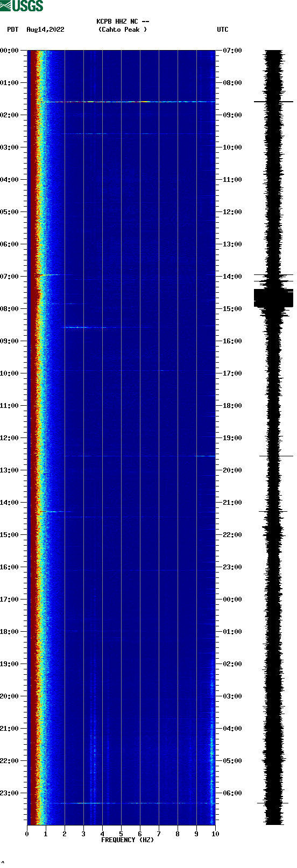
Task: Click the 7 Hz frequency tick label
Action: (x=159, y=834)
